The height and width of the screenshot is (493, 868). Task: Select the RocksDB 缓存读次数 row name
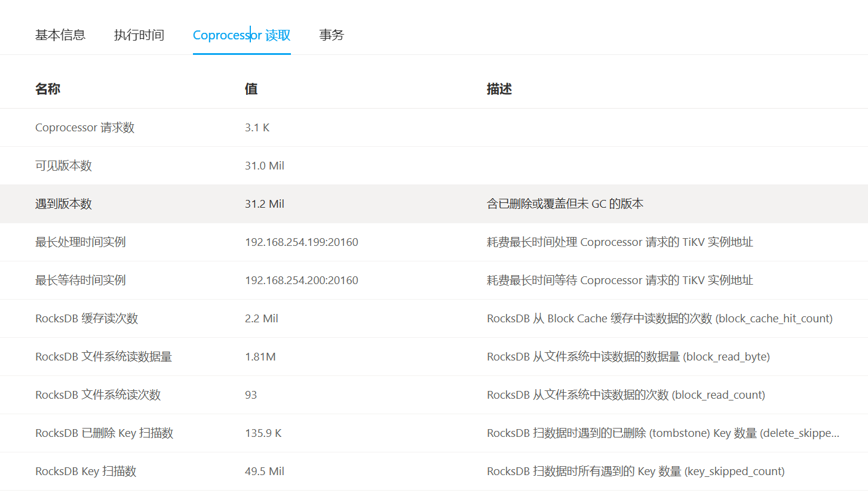coord(87,319)
